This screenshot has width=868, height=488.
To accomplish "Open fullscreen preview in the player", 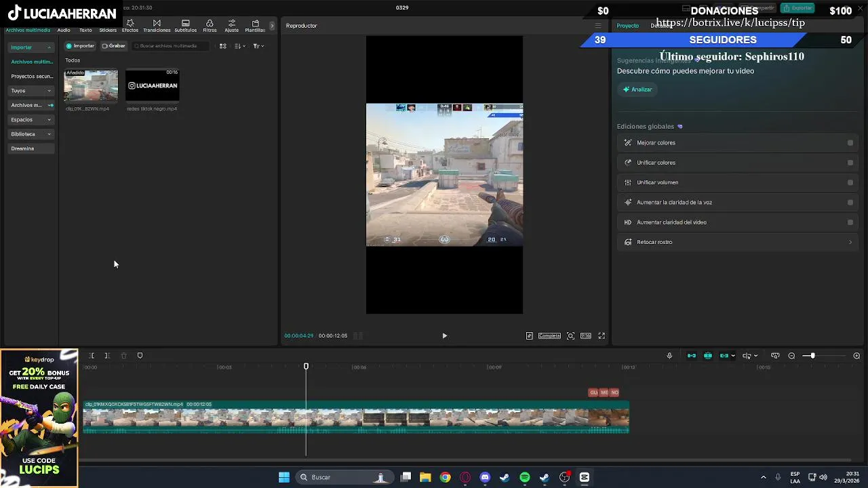I will (x=601, y=335).
